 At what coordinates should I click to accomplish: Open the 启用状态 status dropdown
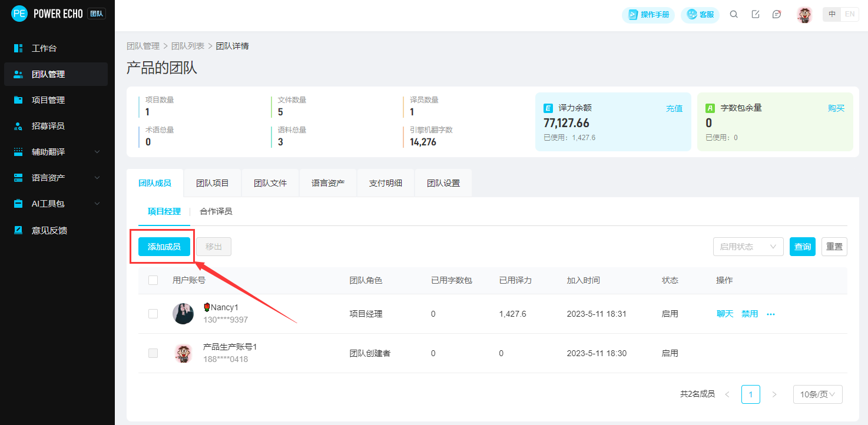pyautogui.click(x=748, y=247)
